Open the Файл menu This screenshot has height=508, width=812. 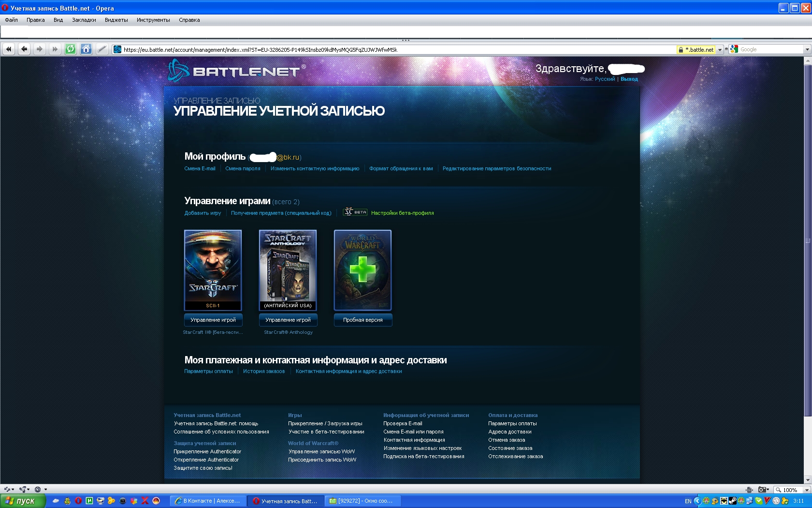click(x=11, y=20)
